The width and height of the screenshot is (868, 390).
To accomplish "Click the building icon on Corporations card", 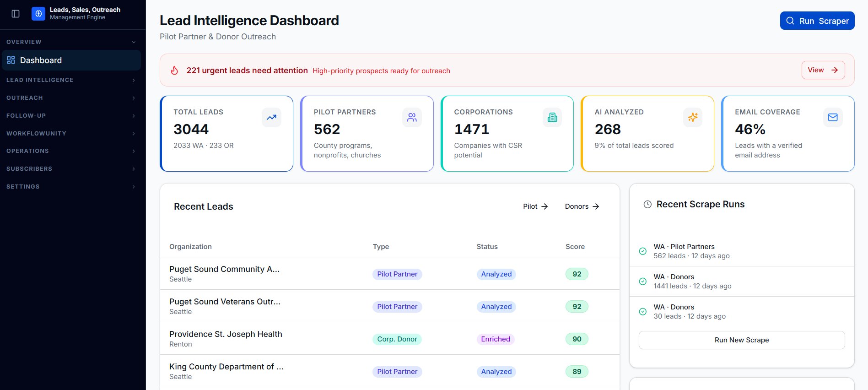I will point(552,117).
